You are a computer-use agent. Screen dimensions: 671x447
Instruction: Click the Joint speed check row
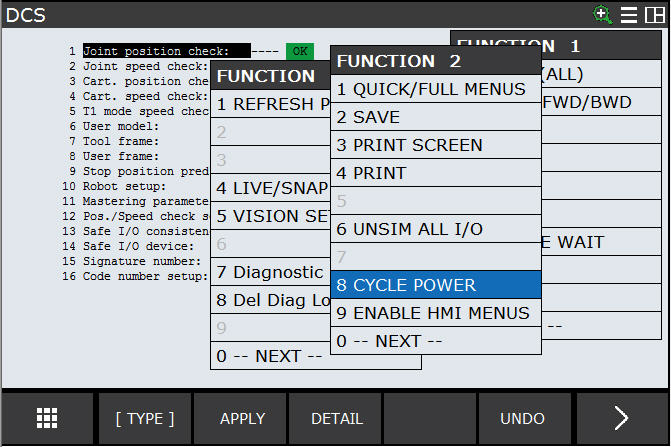[x=140, y=66]
